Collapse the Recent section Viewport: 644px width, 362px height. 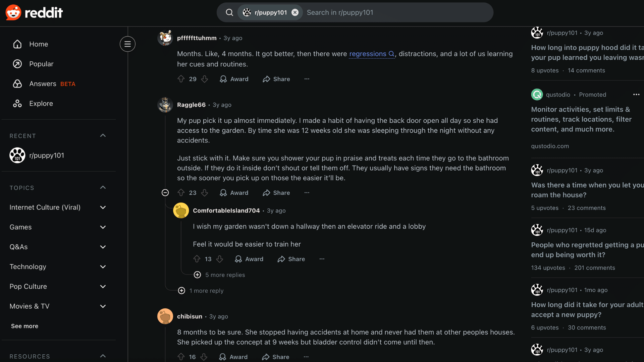pyautogui.click(x=103, y=135)
